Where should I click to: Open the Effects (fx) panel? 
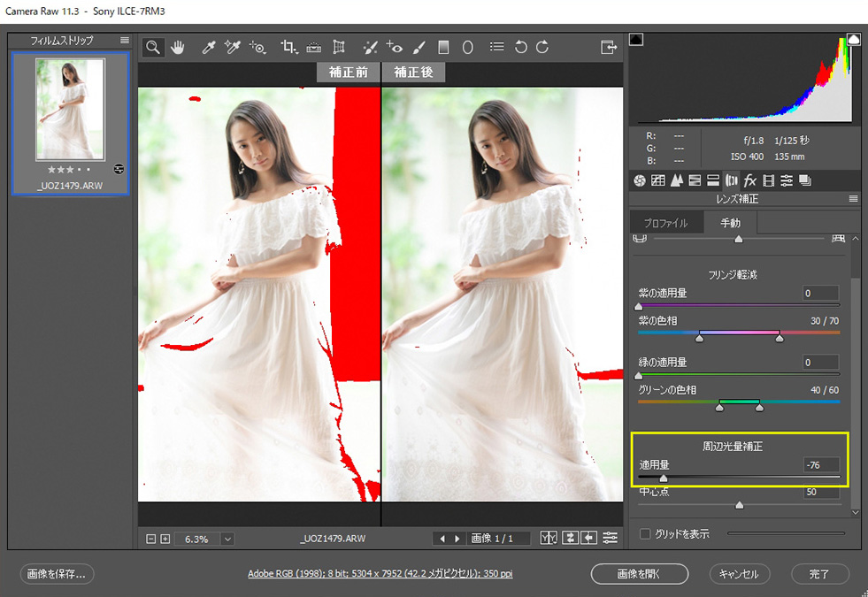tap(749, 180)
